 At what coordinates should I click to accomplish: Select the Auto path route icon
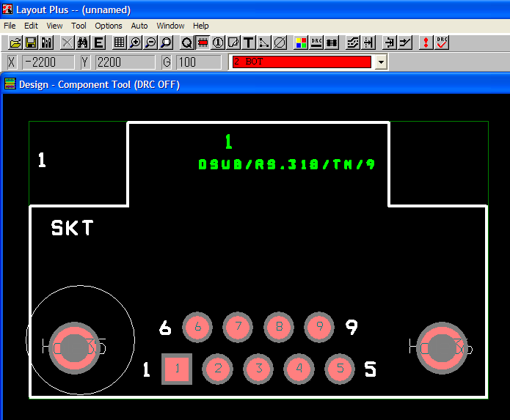[352, 43]
